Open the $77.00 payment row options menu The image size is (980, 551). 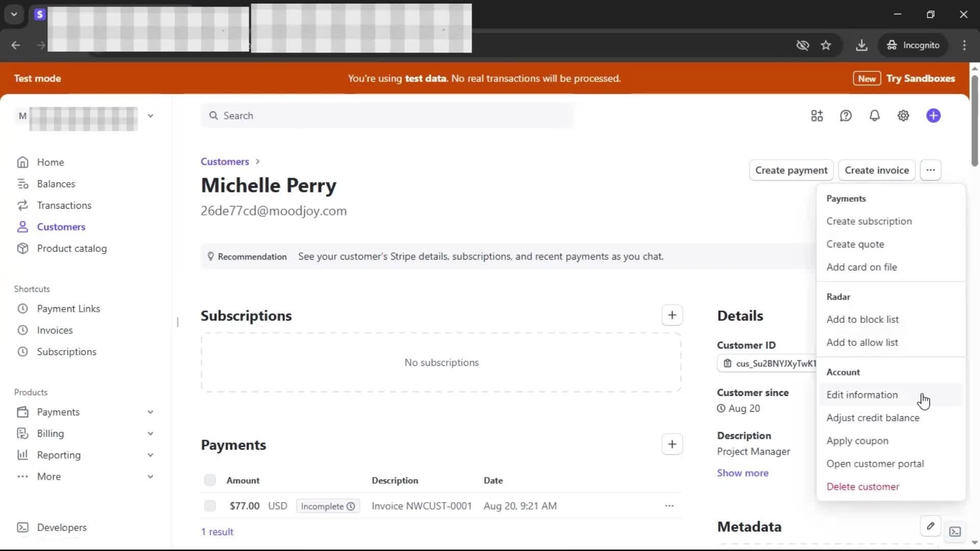click(x=669, y=506)
